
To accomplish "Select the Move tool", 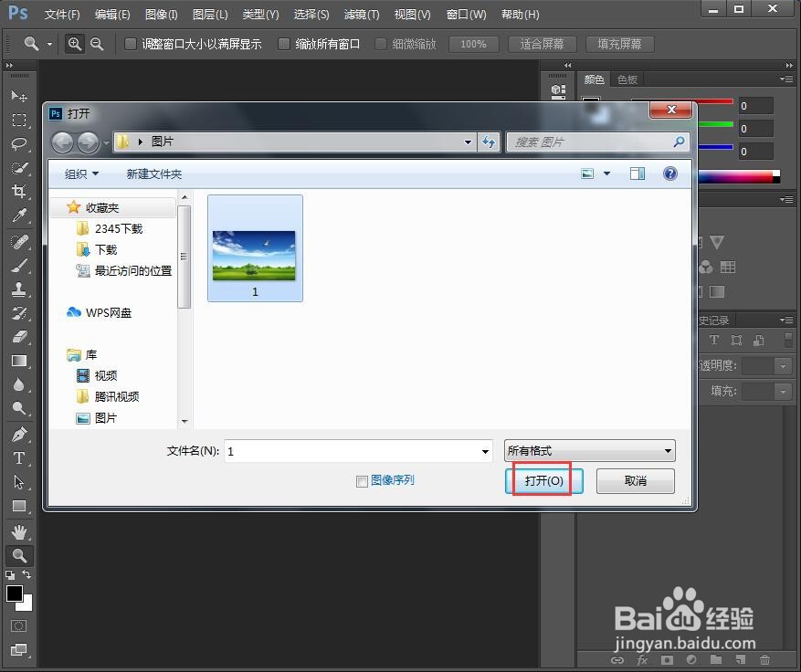I will click(19, 96).
